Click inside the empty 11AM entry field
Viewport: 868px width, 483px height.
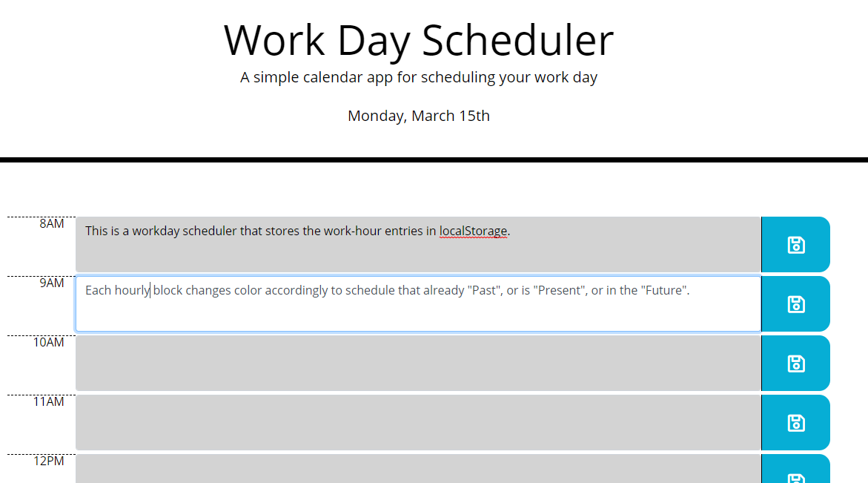(418, 422)
